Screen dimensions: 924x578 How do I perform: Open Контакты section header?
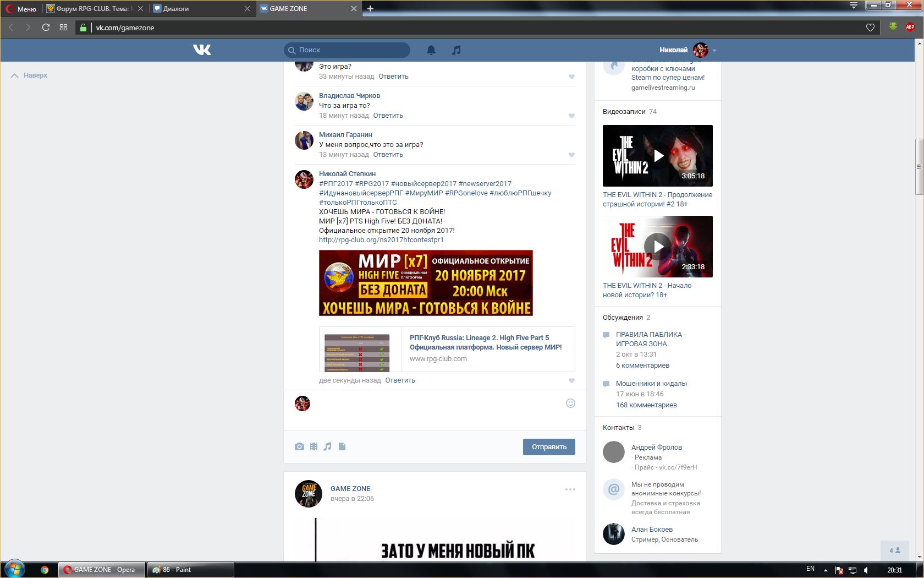coord(619,428)
